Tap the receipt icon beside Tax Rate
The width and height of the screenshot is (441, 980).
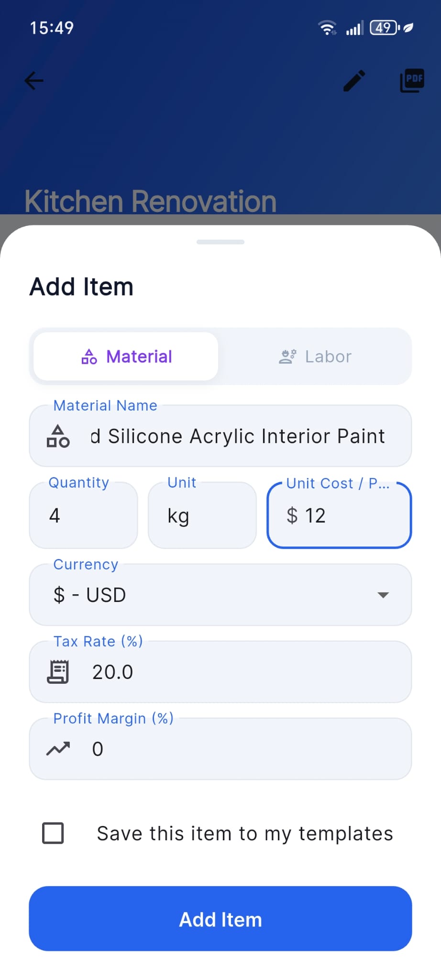[x=58, y=672]
